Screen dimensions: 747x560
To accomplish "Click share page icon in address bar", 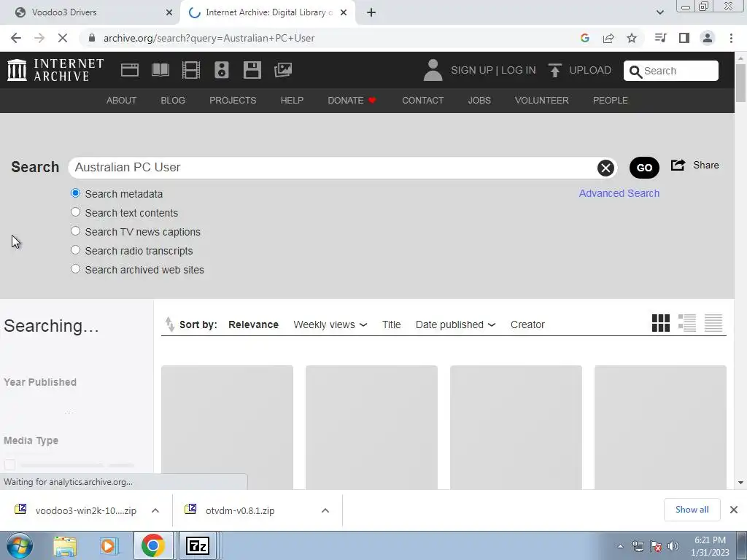I will pyautogui.click(x=608, y=38).
